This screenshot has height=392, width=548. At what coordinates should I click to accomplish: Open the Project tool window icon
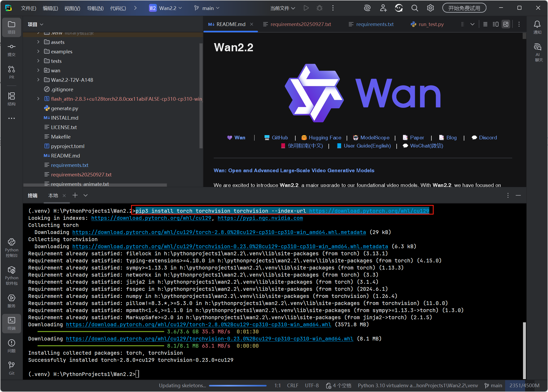(11, 27)
